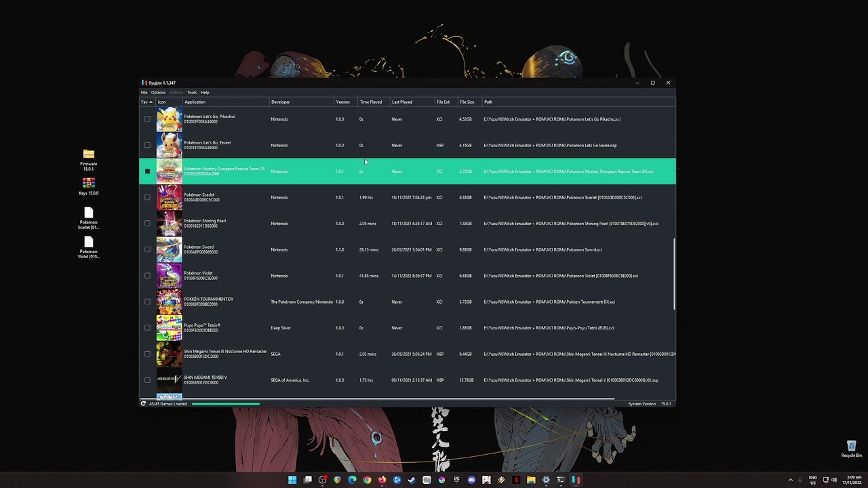
Task: Select Shin Megami Tensei III Nocturne HD Remaster
Action: 408,354
